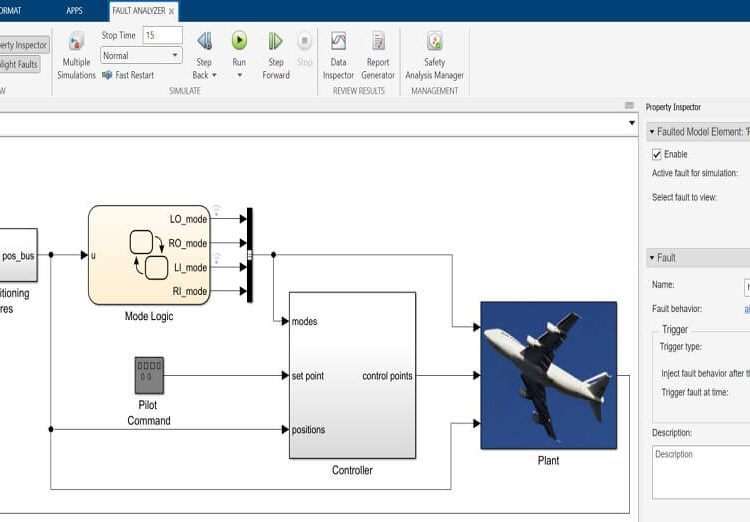This screenshot has width=750, height=522.
Task: Click the Description text box
Action: tap(700, 472)
